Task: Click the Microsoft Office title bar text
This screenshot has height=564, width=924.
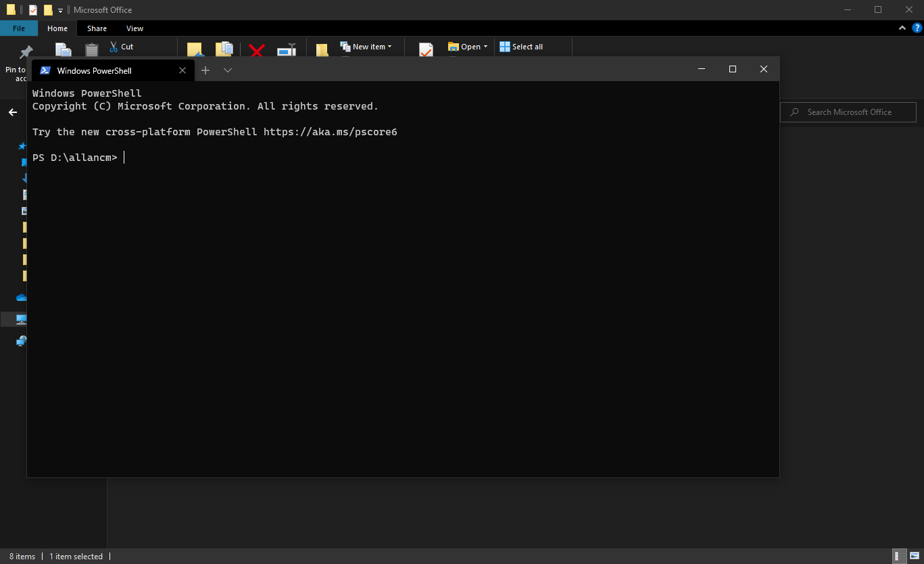Action: (103, 10)
